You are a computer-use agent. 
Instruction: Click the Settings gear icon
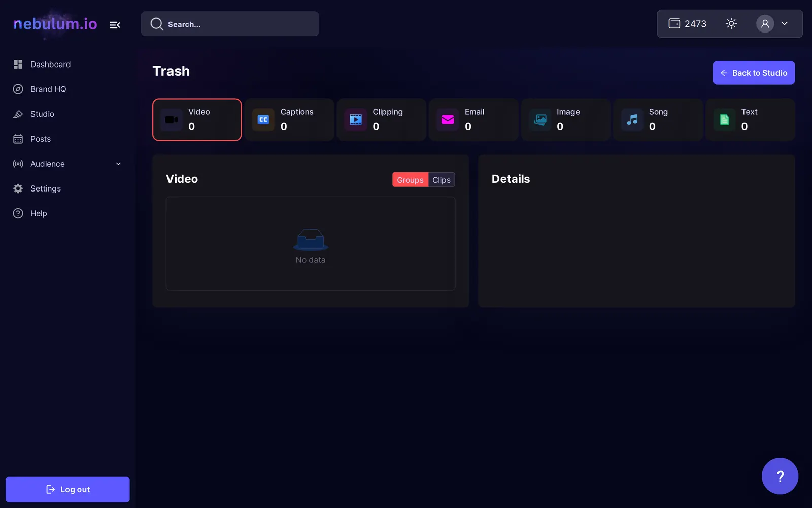pos(18,188)
